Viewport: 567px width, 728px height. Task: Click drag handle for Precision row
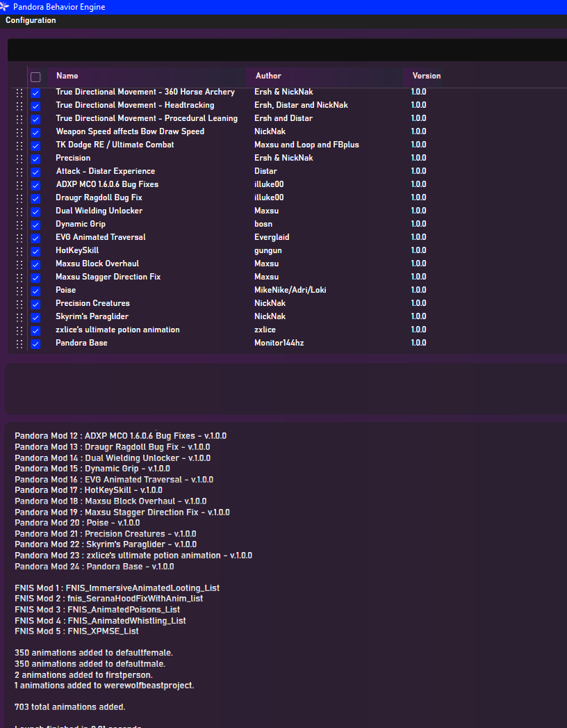point(19,159)
